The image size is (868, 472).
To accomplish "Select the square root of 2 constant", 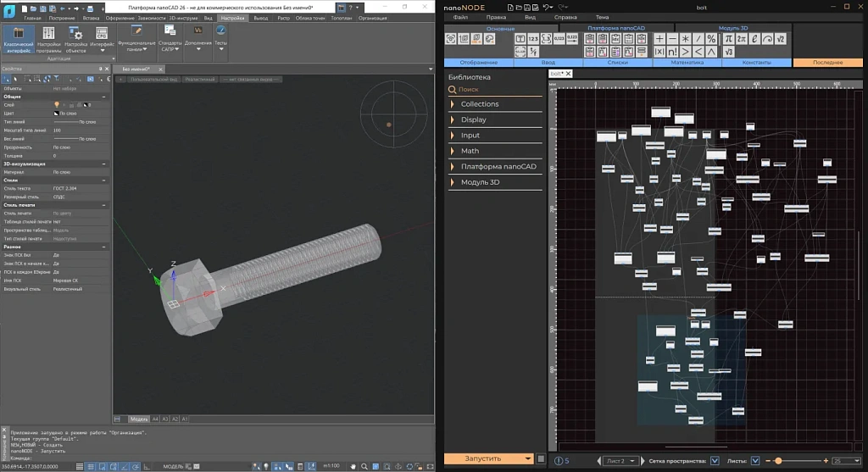I will 780,39.
